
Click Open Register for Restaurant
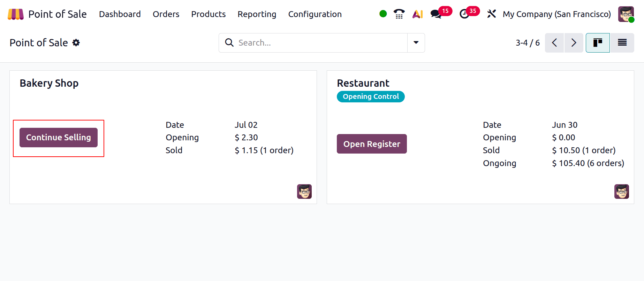[x=372, y=144]
